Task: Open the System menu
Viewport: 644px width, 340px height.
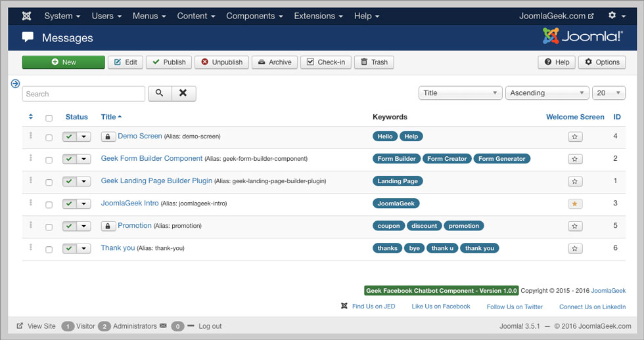Action: [62, 16]
